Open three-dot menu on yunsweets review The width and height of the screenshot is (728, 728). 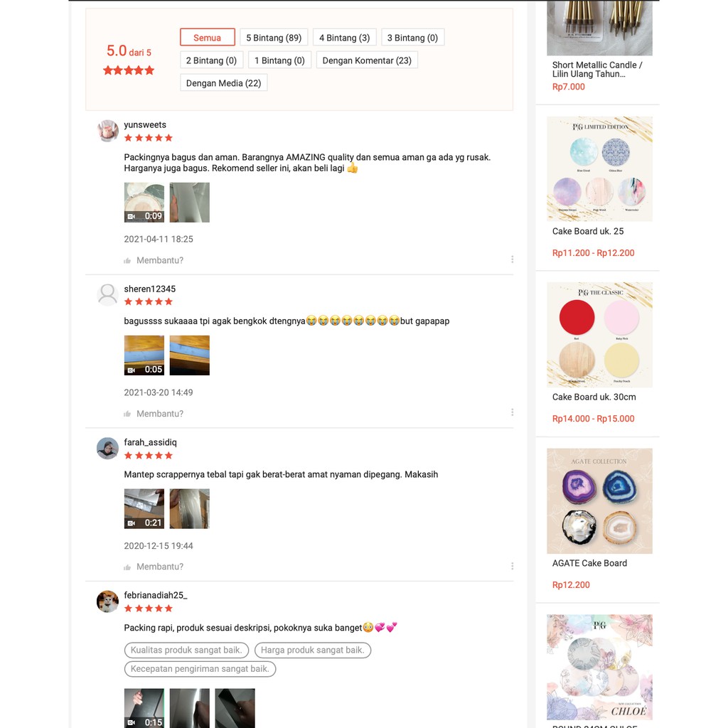pyautogui.click(x=512, y=259)
